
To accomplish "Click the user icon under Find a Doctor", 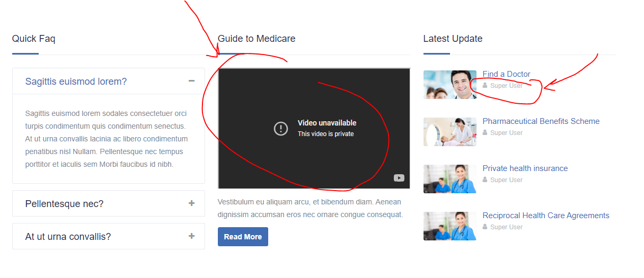I will tap(485, 85).
